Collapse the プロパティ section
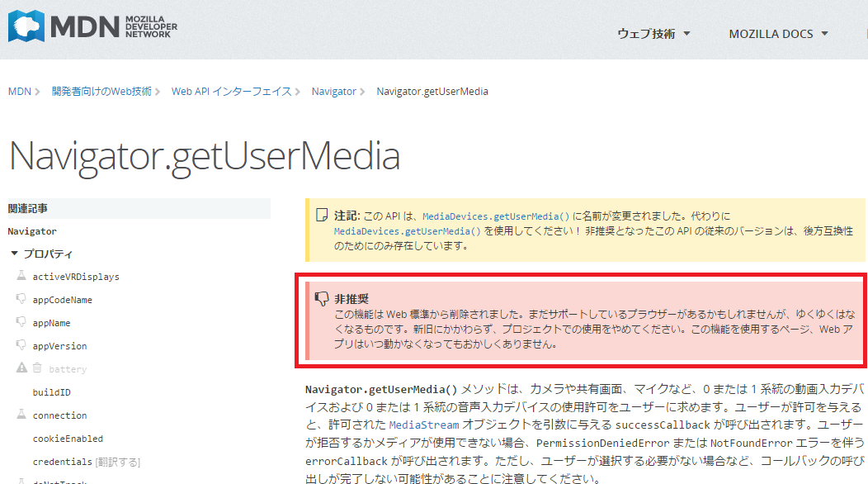The width and height of the screenshot is (868, 484). [x=13, y=254]
